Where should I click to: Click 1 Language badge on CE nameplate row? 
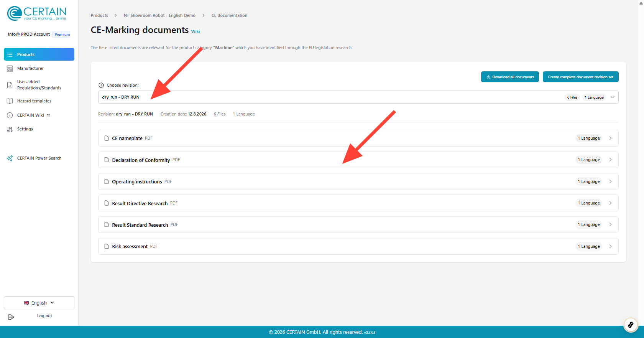[x=589, y=138]
